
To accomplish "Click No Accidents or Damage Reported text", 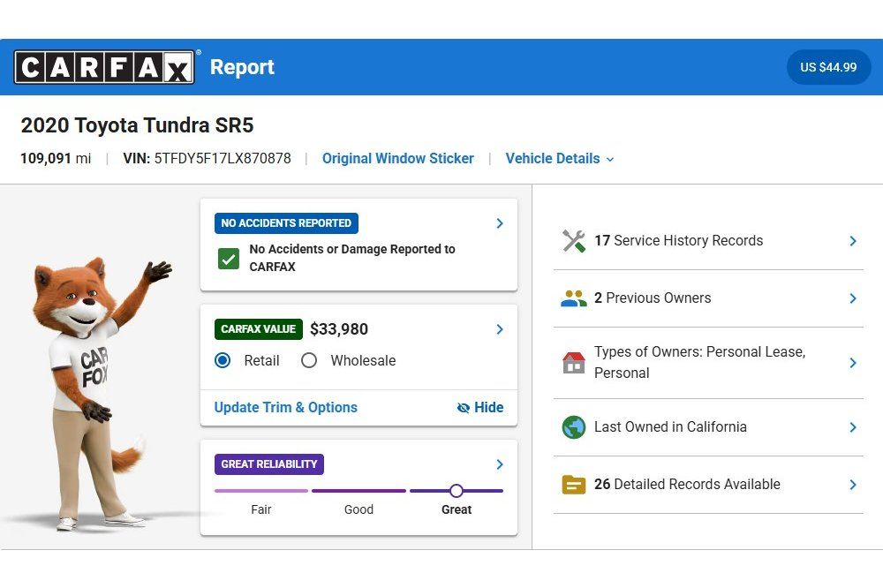I will coord(352,258).
